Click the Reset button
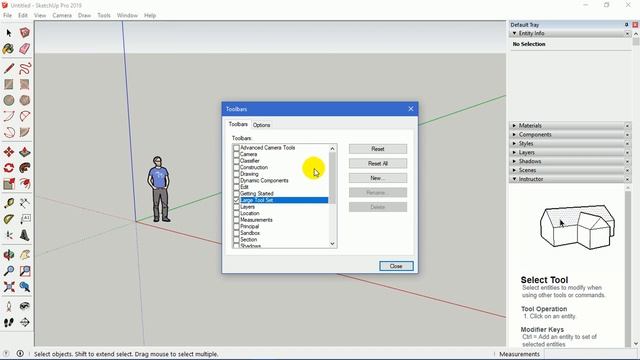 click(x=378, y=149)
